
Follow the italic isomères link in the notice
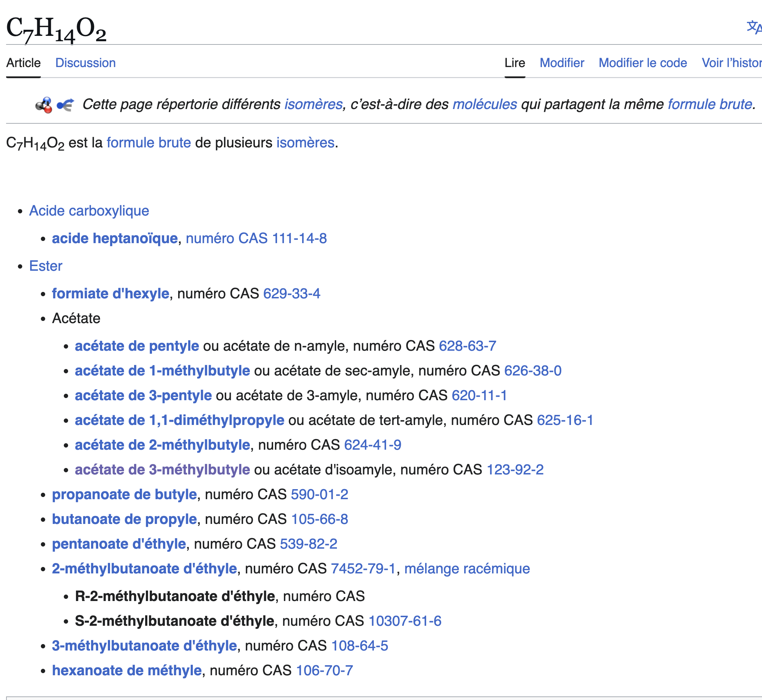click(313, 104)
